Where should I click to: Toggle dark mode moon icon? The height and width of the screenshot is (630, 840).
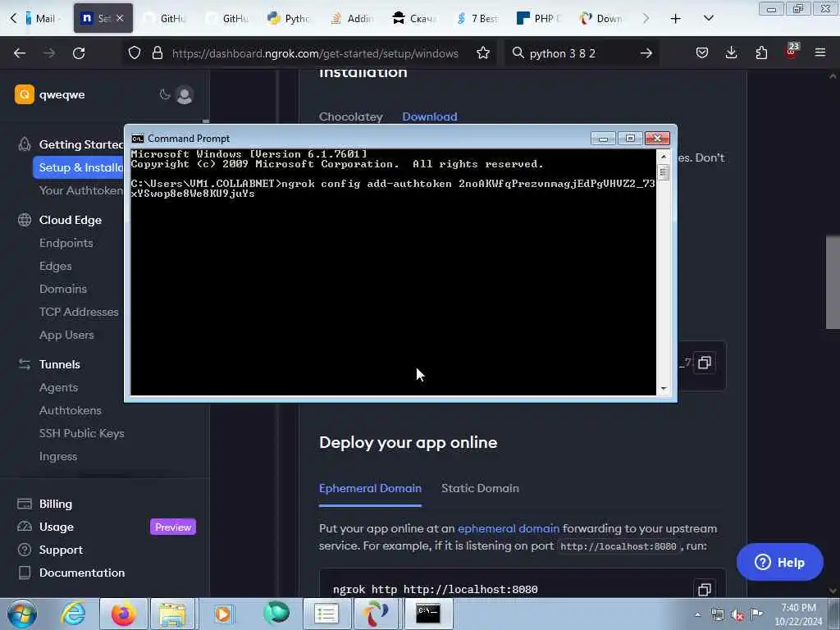tap(164, 95)
